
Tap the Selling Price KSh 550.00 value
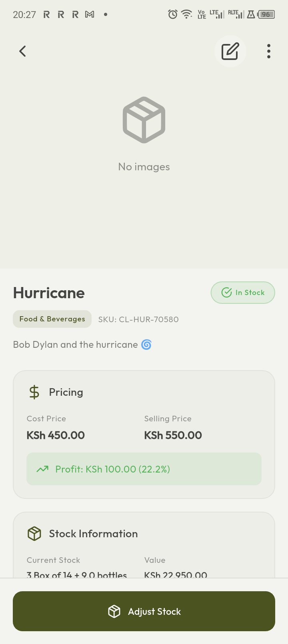[x=173, y=435]
